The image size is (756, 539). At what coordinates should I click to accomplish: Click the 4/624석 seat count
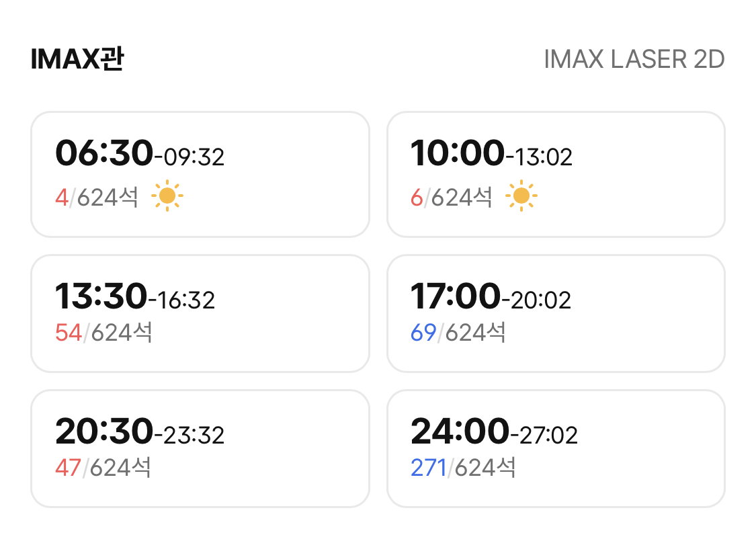tap(97, 197)
